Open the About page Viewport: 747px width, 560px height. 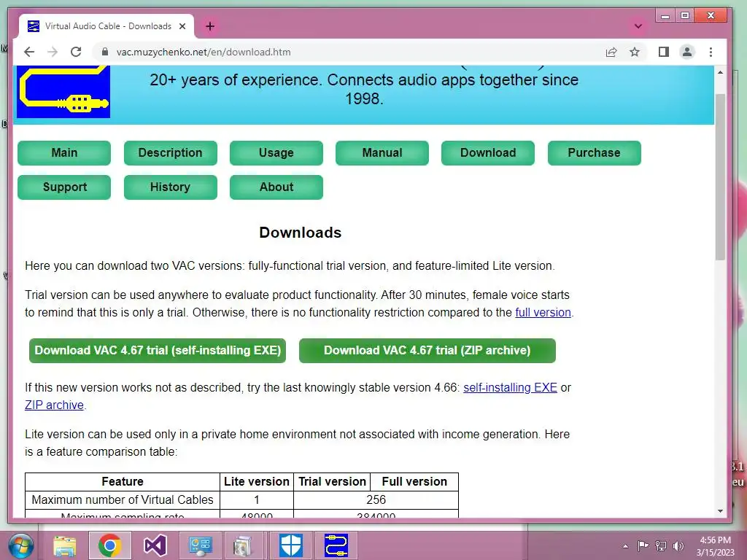(276, 187)
